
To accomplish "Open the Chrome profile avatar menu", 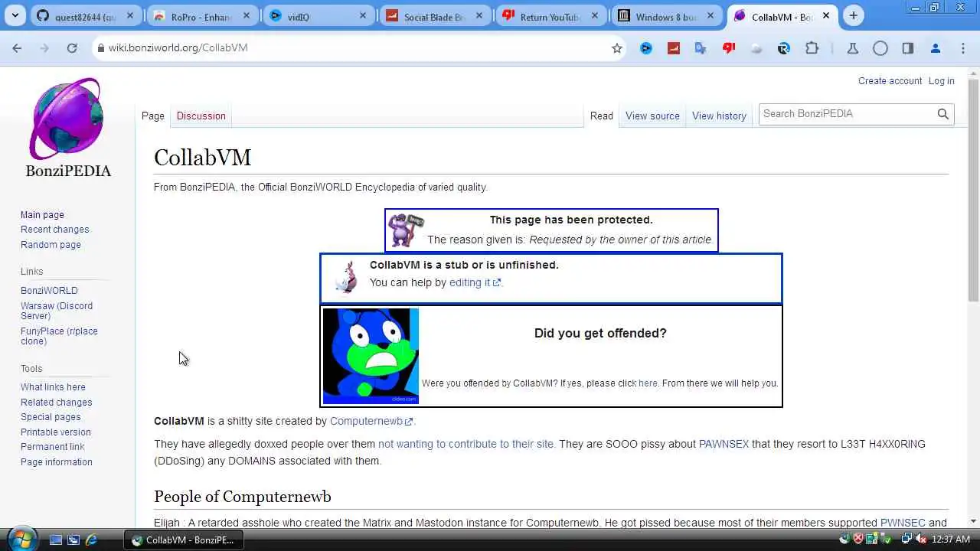I will pyautogui.click(x=936, y=47).
